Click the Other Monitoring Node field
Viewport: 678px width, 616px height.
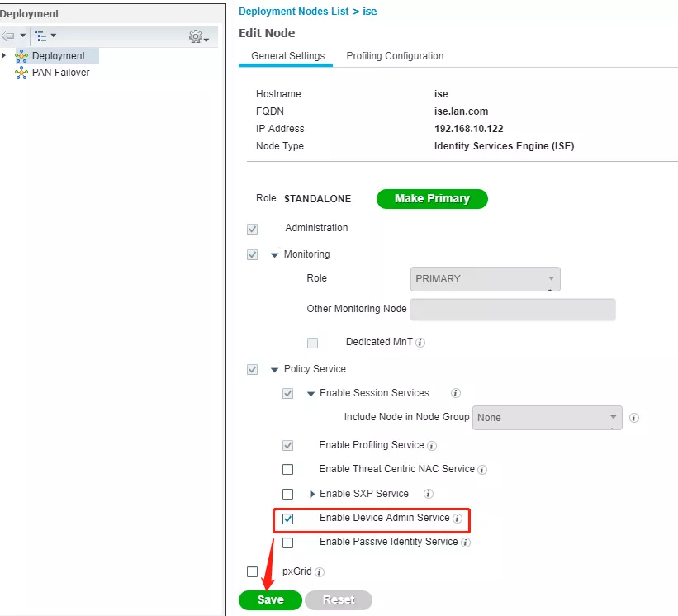click(513, 309)
